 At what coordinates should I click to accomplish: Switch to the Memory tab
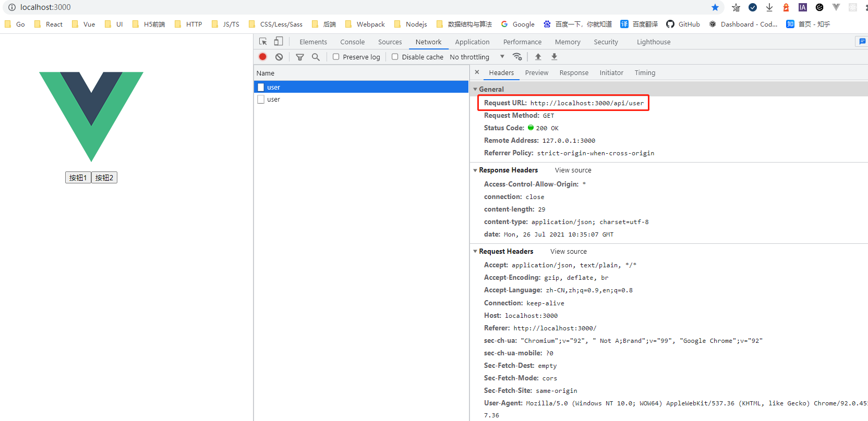pos(568,42)
